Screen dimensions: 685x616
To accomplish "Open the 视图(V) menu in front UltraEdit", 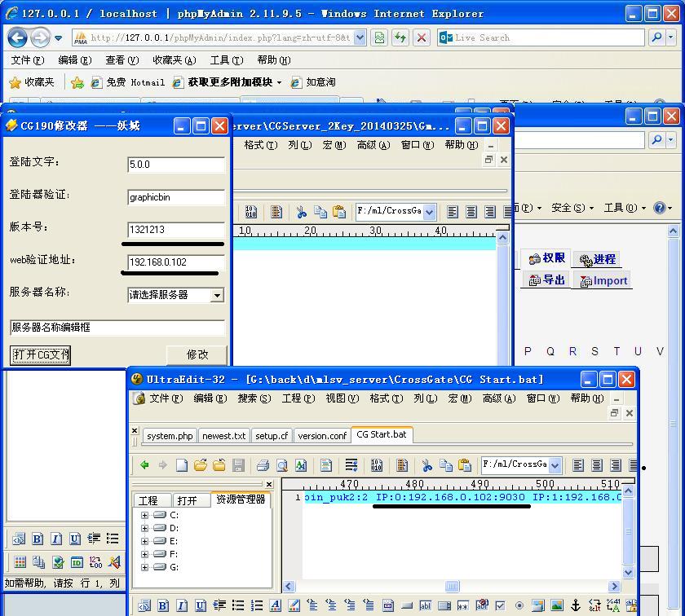I will click(342, 398).
